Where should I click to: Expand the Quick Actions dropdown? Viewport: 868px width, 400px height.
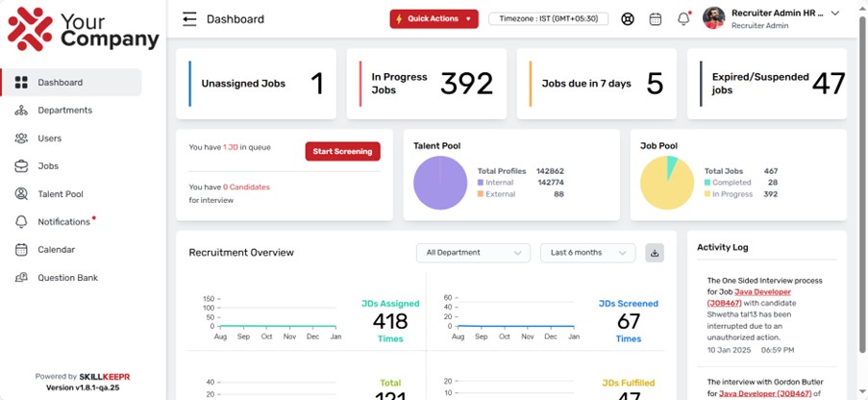(x=434, y=19)
